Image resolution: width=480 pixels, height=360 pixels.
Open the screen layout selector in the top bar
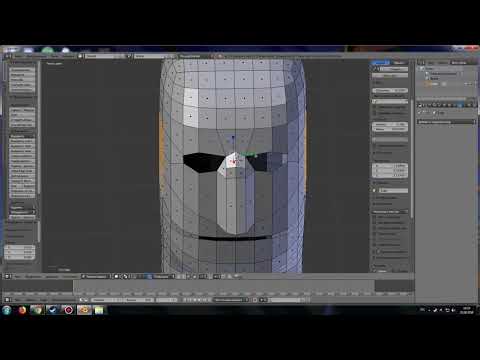105,56
